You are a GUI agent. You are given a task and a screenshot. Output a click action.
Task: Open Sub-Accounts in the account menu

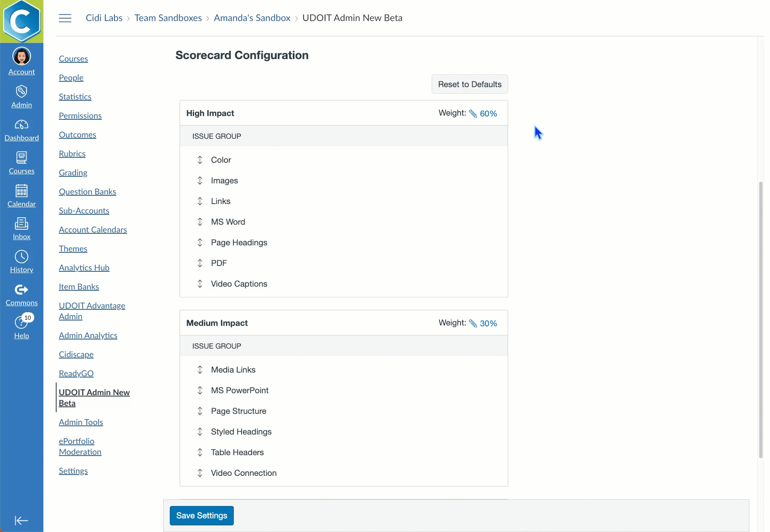click(x=84, y=211)
